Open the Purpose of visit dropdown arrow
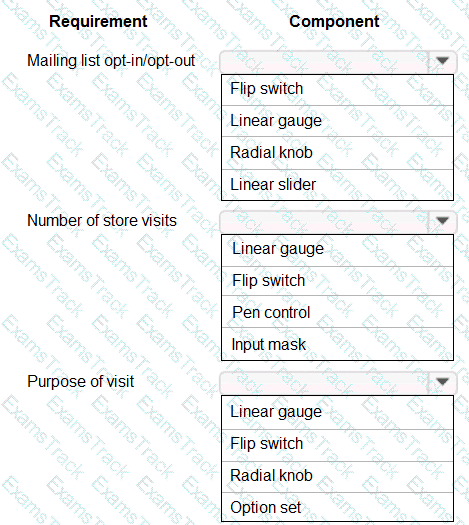469x525 pixels. [x=442, y=382]
